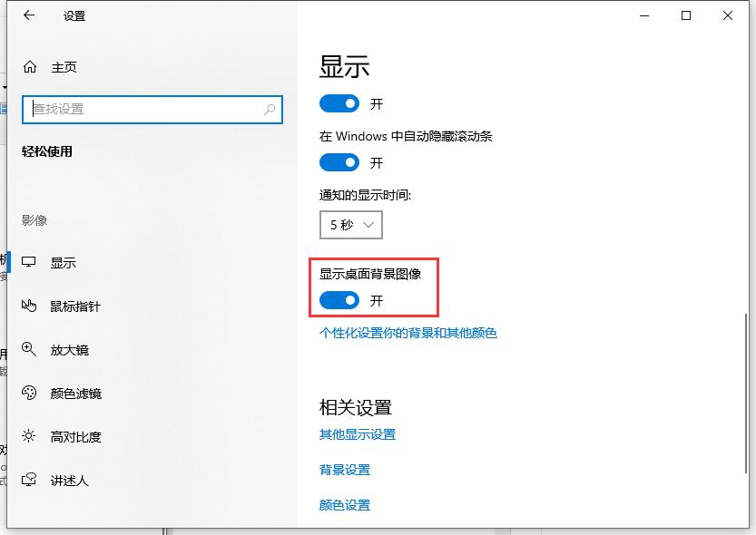
Task: Minimize the 设置 window
Action: pos(644,15)
